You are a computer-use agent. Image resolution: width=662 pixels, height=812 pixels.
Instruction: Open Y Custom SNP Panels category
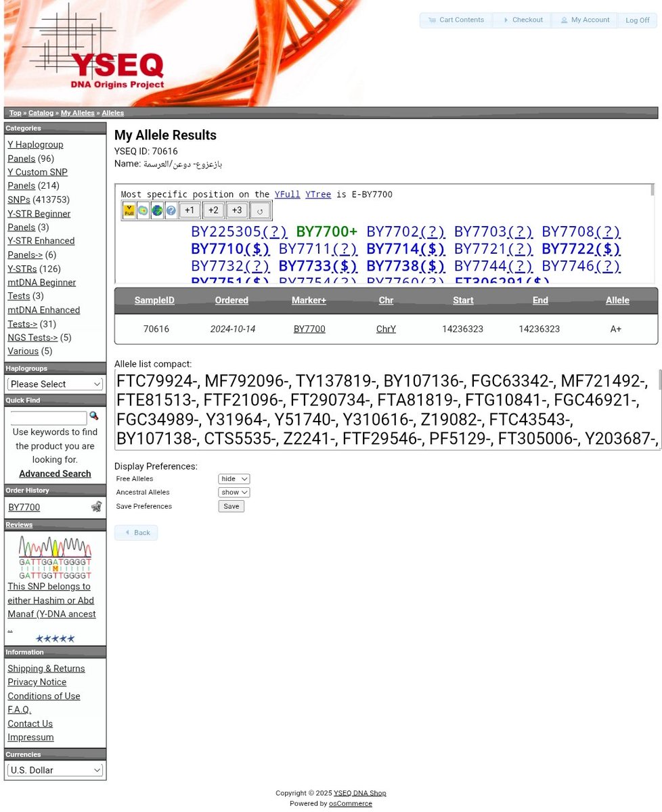37,179
